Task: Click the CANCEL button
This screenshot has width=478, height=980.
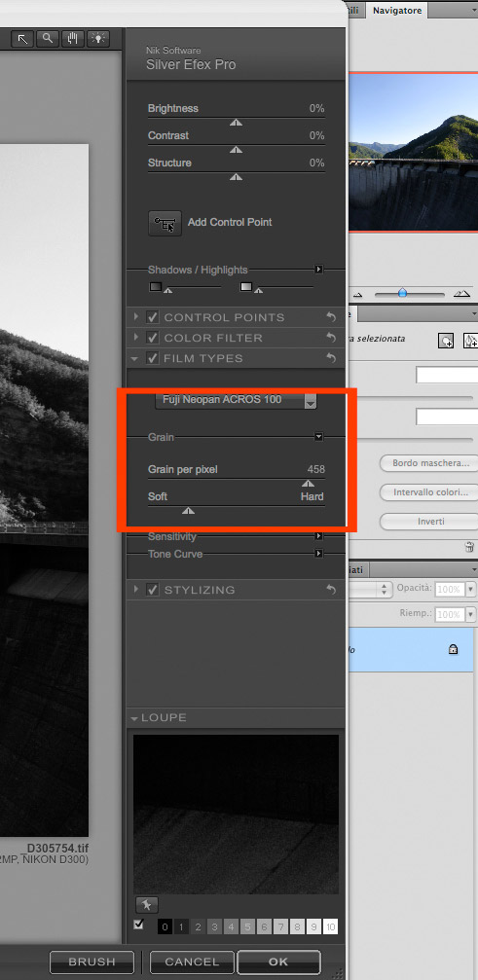Action: [193, 962]
